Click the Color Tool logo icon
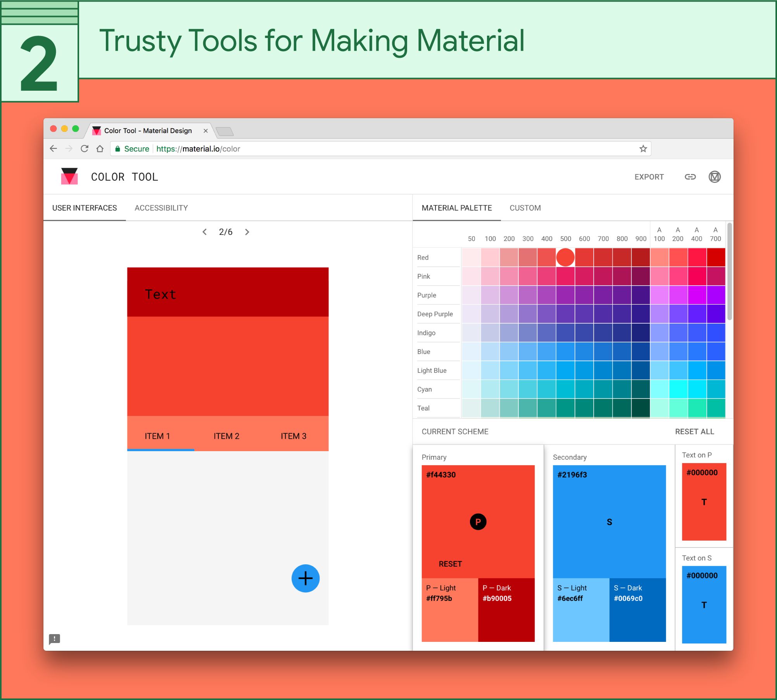This screenshot has height=700, width=777. pos(69,176)
